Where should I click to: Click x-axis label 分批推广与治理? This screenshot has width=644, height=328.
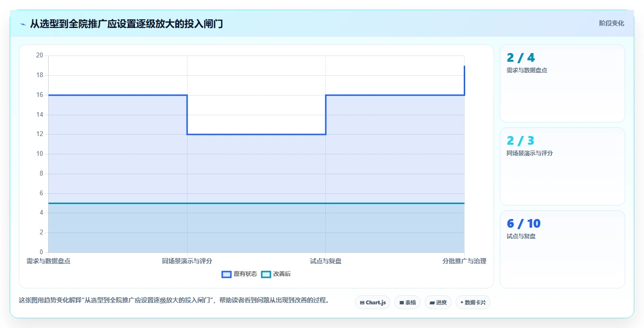click(x=464, y=261)
